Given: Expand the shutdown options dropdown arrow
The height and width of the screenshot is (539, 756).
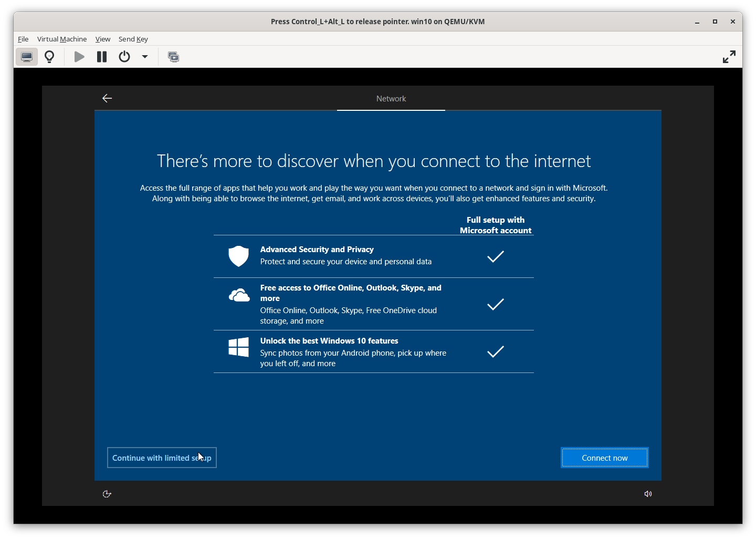Looking at the screenshot, I should (145, 57).
